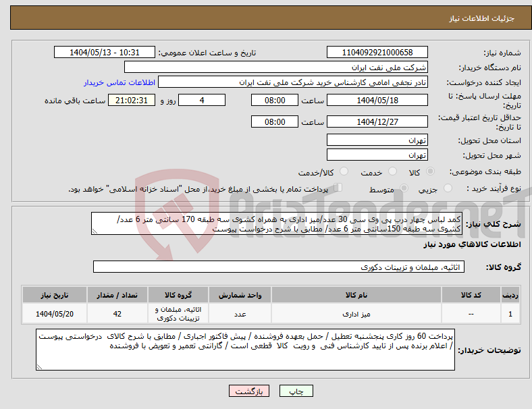Click the price validity date 1404/12/27
The image size is (532, 409).
(x=377, y=121)
